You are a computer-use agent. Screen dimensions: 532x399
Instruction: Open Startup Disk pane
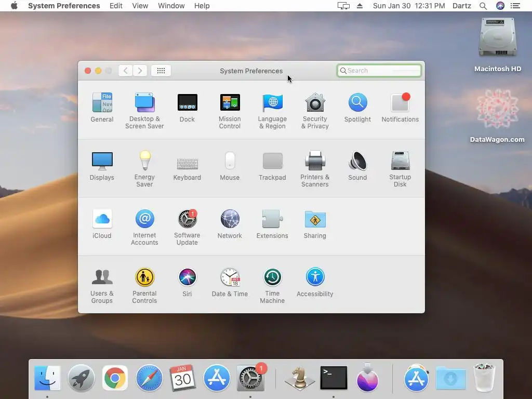[400, 169]
